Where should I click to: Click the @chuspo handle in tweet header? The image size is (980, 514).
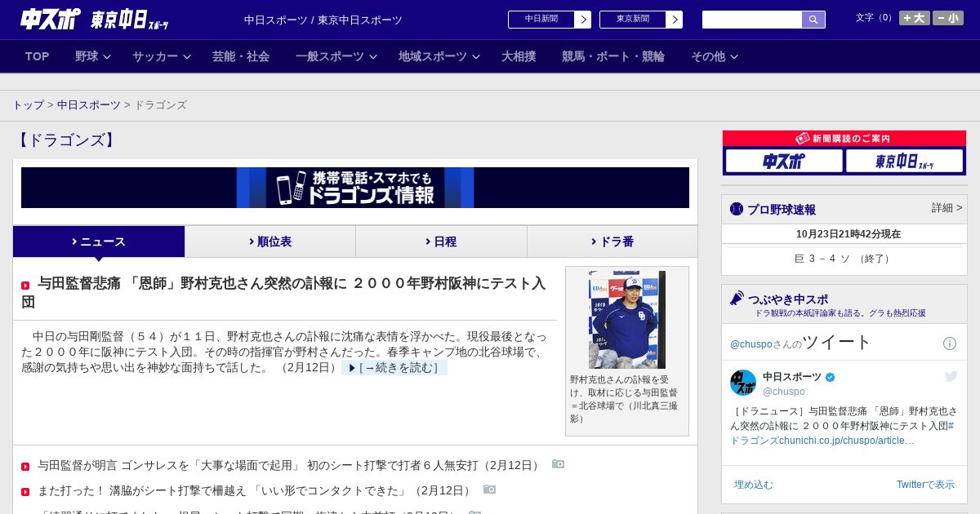pyautogui.click(x=784, y=392)
